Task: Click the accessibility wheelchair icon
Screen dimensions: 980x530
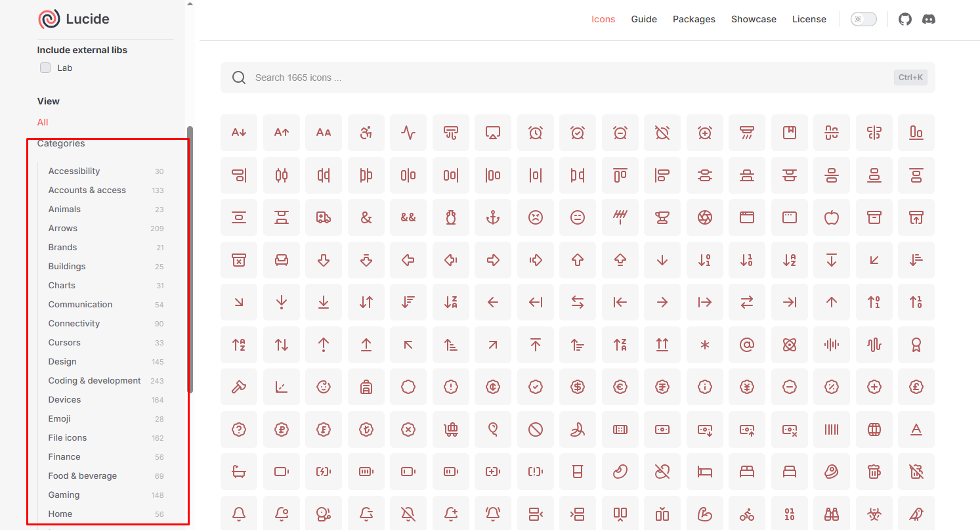Action: (x=366, y=133)
